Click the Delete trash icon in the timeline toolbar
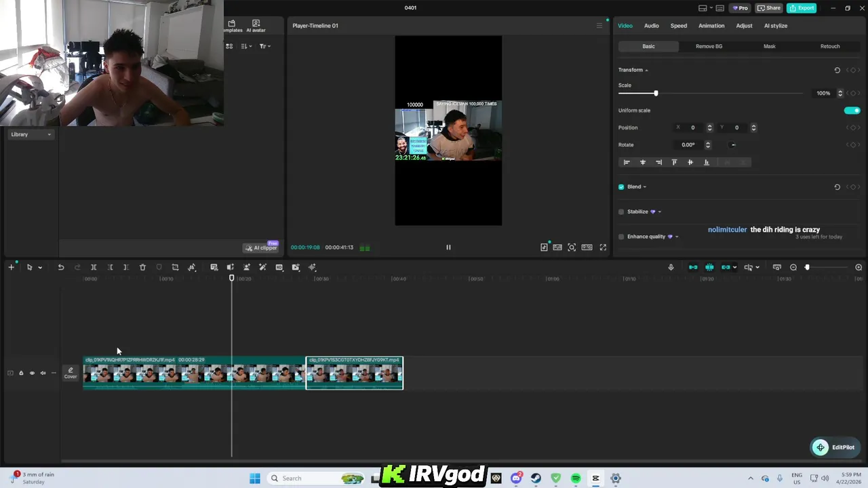This screenshot has width=868, height=488. pos(142,268)
